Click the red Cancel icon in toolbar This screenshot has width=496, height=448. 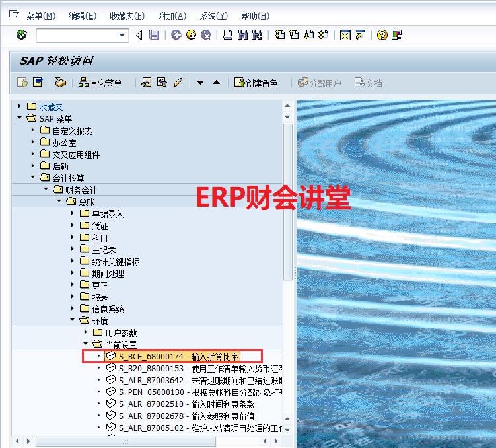coord(206,35)
